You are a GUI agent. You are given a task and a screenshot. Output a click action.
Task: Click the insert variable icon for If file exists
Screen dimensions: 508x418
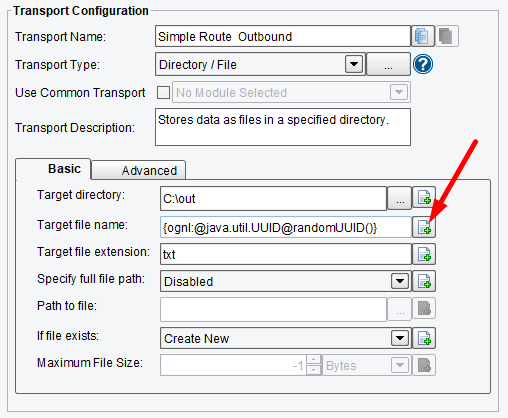[424, 338]
